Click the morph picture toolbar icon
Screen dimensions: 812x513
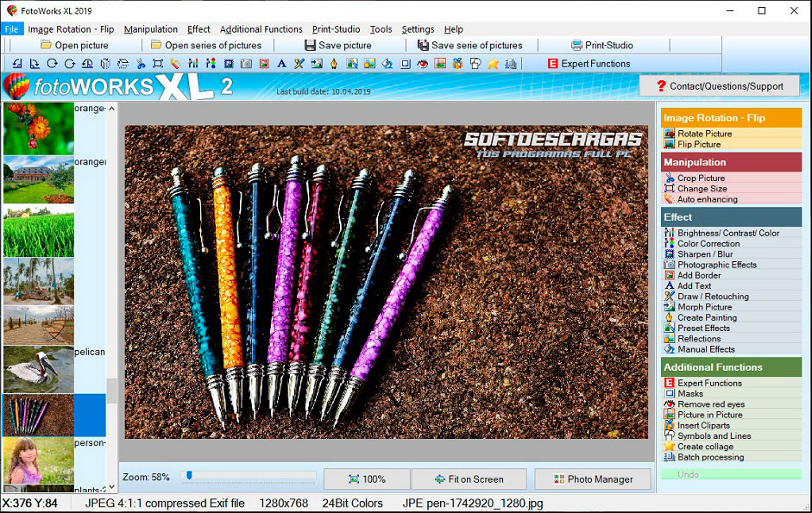click(x=317, y=64)
